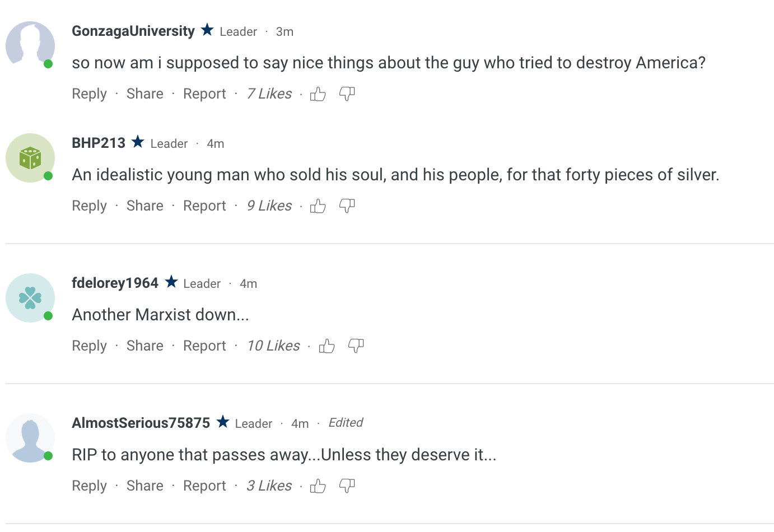View who gave 9 Likes
Viewport: 774px width, 532px height.
click(x=269, y=206)
